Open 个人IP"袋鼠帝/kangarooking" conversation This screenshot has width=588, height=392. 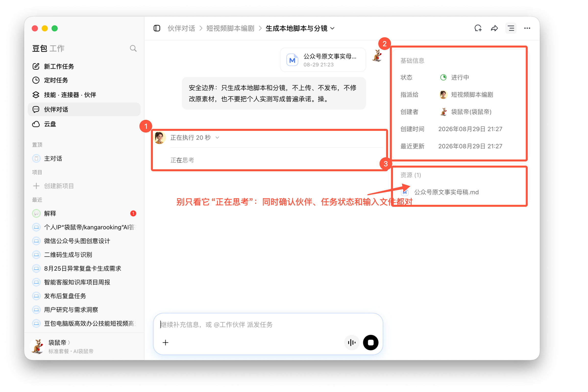84,227
